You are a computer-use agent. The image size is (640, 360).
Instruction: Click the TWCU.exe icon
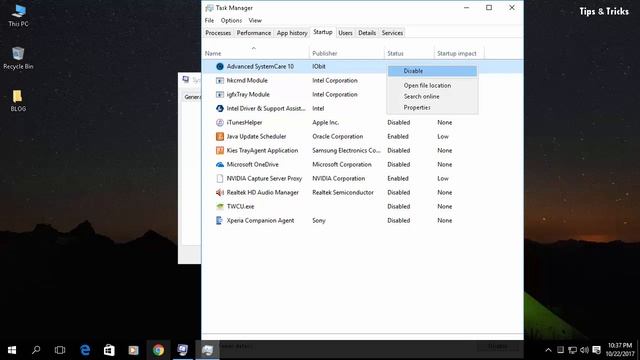coord(220,207)
